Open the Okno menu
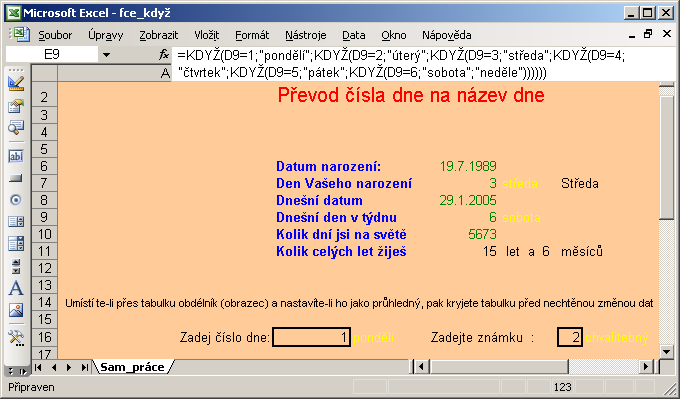680x399 pixels. 394,35
